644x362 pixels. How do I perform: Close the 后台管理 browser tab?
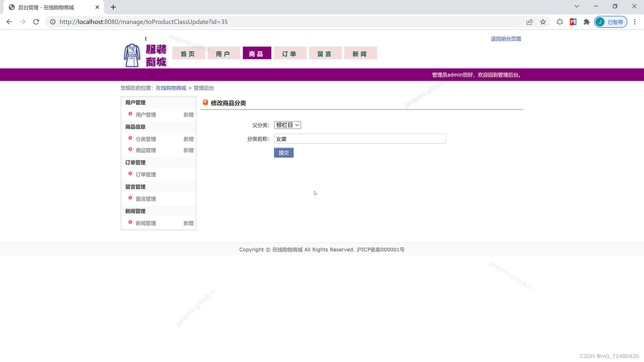(97, 7)
